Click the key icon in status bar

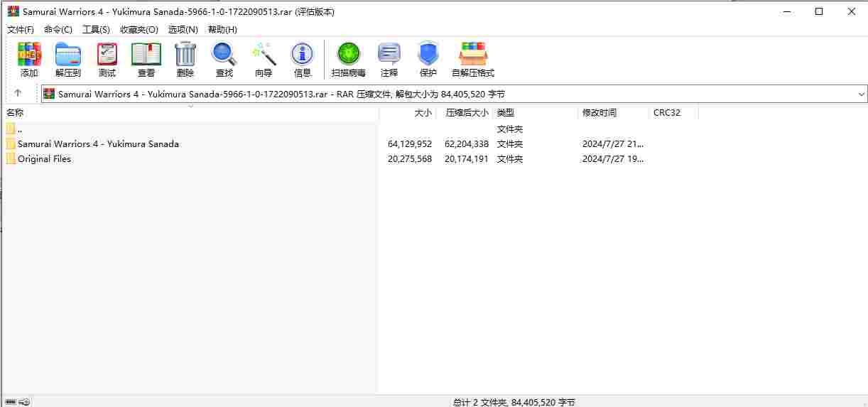tap(25, 402)
